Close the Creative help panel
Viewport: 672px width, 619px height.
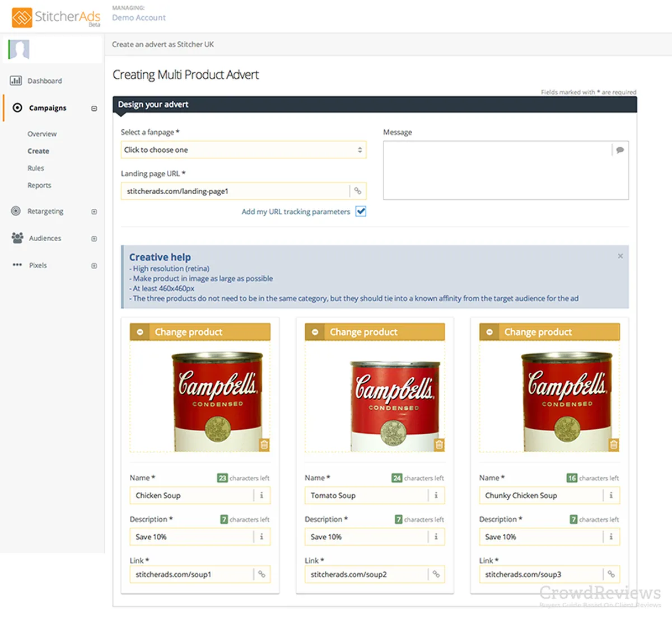(x=620, y=256)
